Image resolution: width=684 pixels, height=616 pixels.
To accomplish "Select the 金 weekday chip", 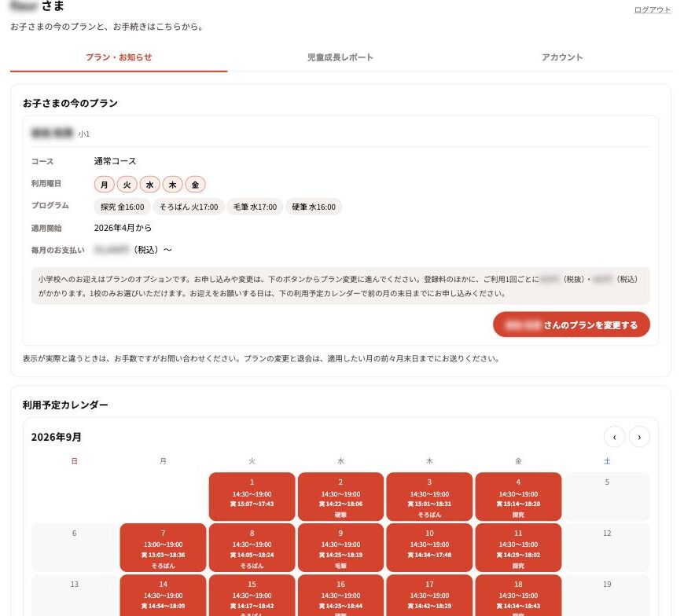I will [195, 185].
